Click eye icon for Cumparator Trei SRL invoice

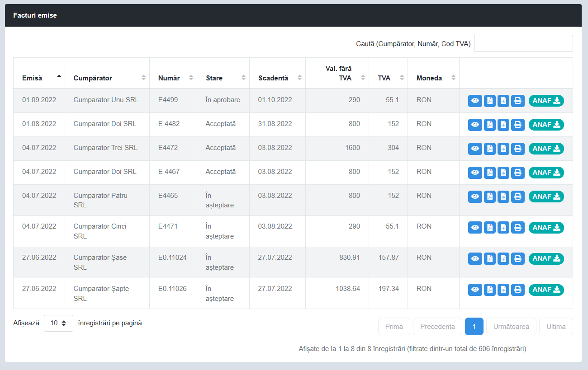475,149
